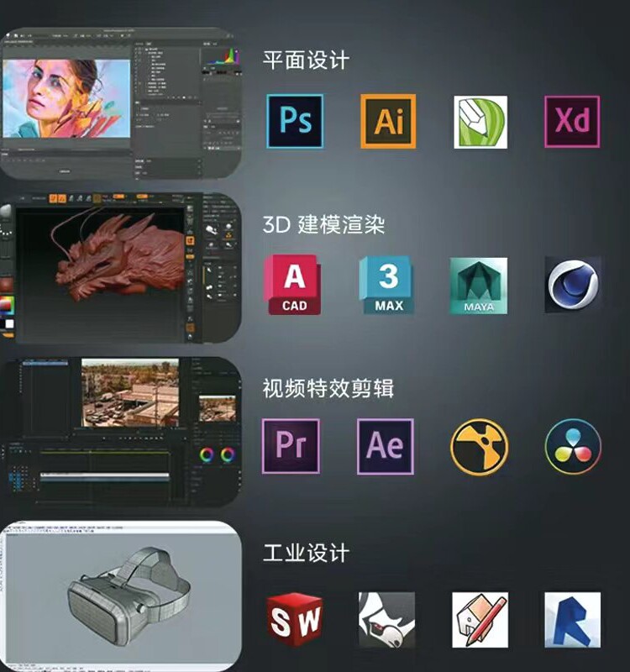Click the 工业设计 heading
Image resolution: width=630 pixels, height=672 pixels.
(306, 553)
